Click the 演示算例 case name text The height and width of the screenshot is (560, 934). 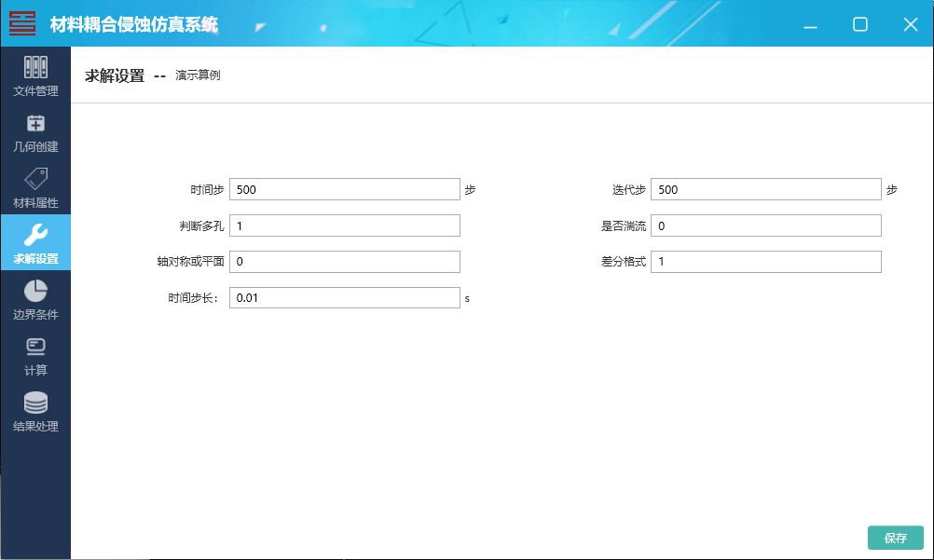(198, 75)
